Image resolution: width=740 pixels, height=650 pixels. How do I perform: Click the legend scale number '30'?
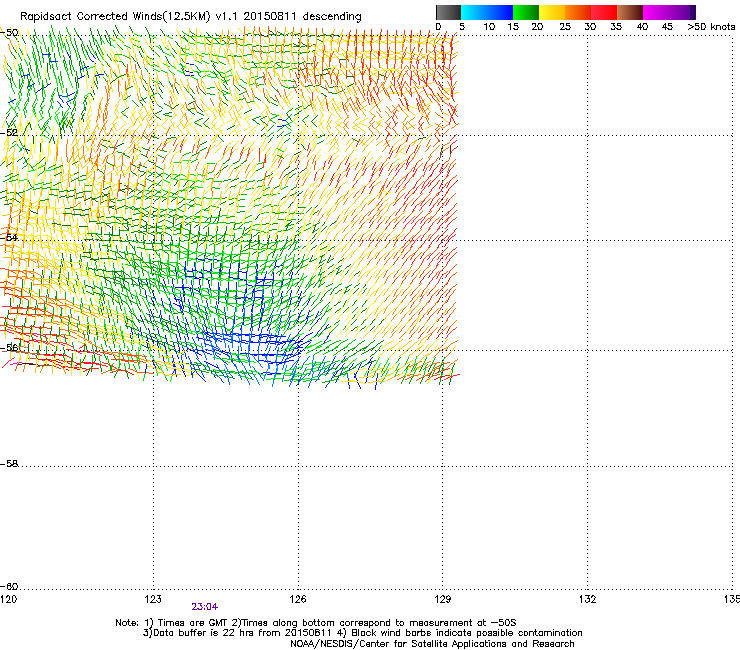590,27
